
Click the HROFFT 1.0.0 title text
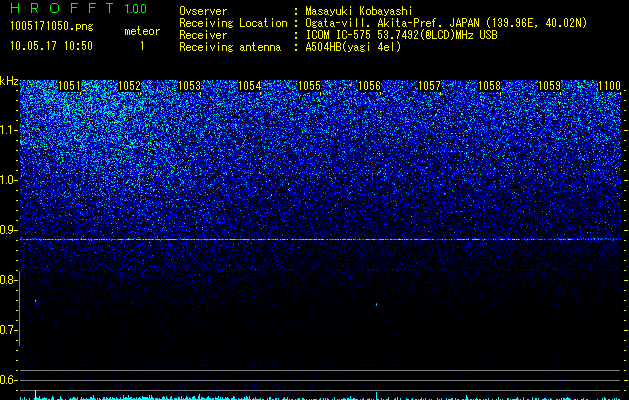click(78, 8)
